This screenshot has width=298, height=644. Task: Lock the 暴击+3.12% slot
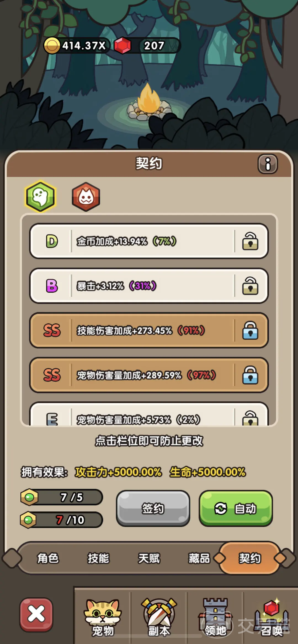[x=250, y=286]
